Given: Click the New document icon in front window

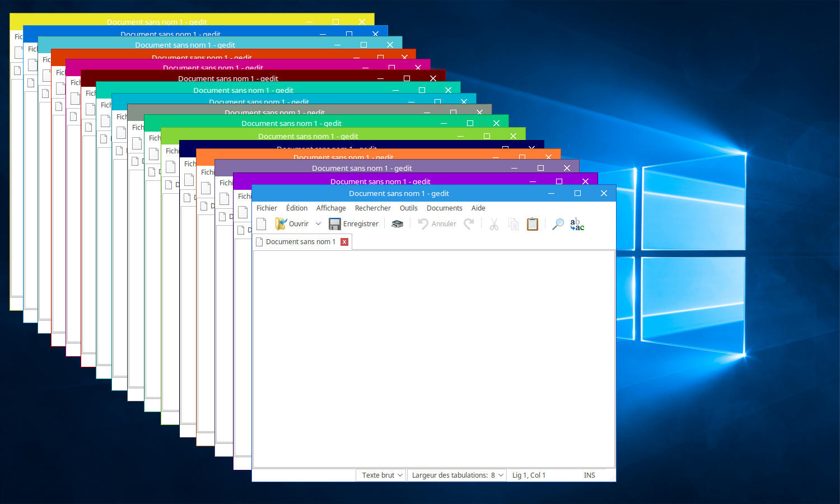Looking at the screenshot, I should coord(261,224).
